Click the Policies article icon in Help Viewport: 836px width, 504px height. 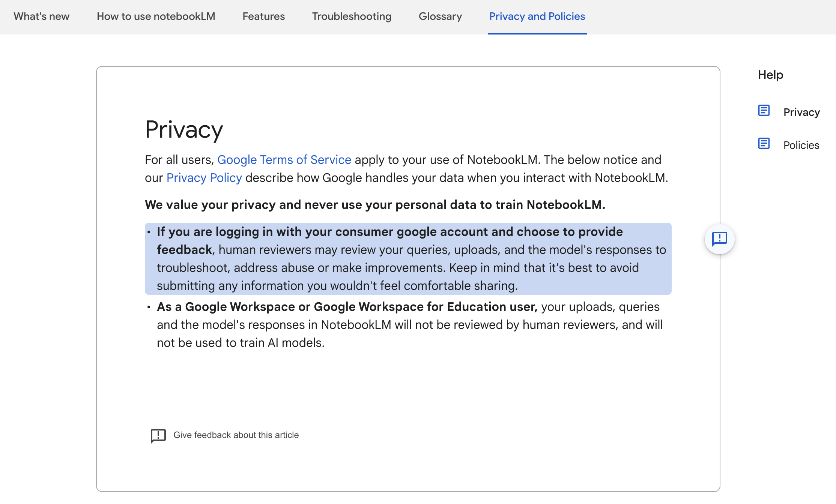coord(764,144)
